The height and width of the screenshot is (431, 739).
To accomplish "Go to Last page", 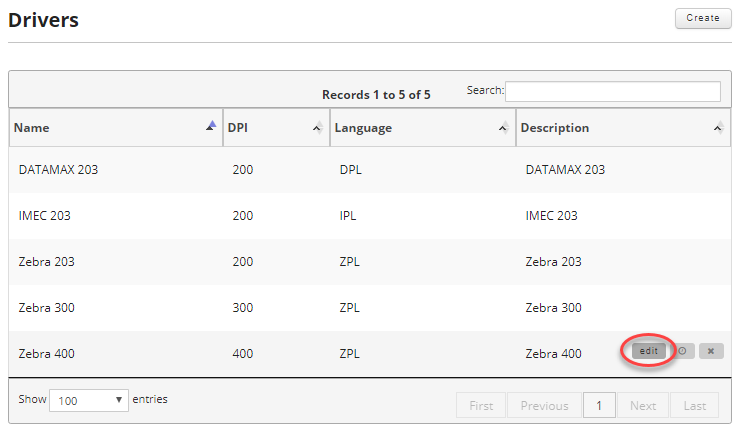I will pyautogui.click(x=694, y=405).
